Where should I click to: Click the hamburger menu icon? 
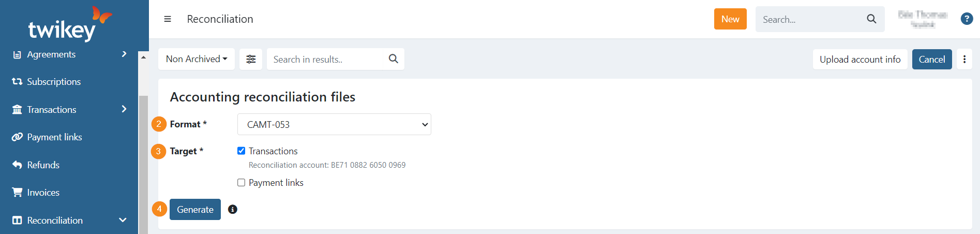click(168, 19)
